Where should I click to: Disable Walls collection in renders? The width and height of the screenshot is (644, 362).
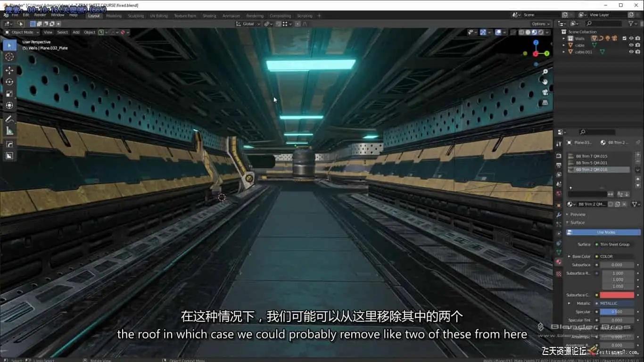(x=638, y=39)
